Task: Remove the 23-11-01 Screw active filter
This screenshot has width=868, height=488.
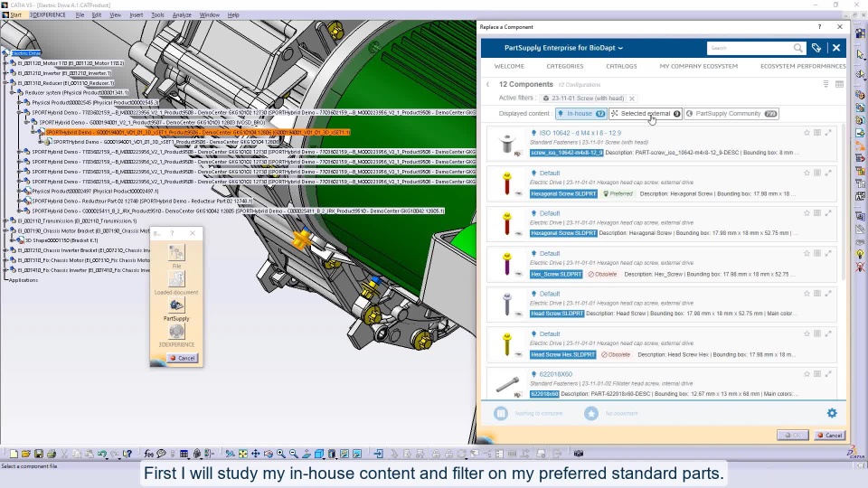Action: click(632, 99)
